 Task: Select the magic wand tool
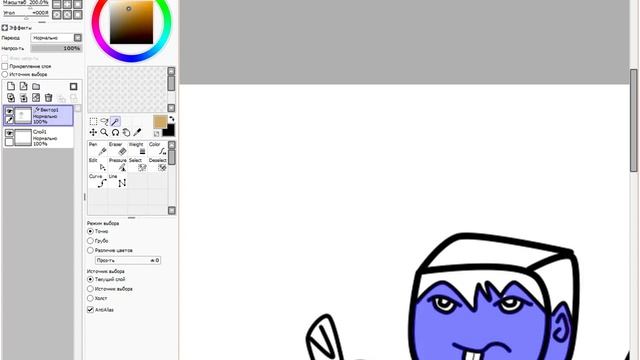coord(115,121)
